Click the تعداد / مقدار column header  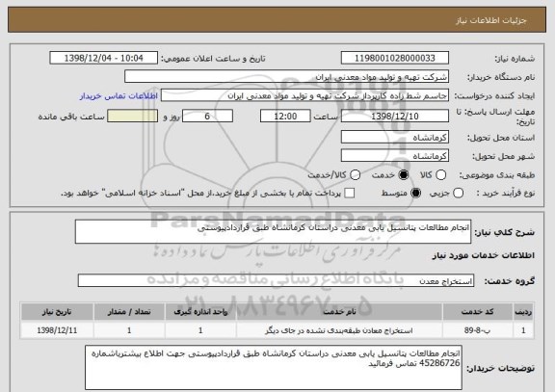tap(129, 312)
